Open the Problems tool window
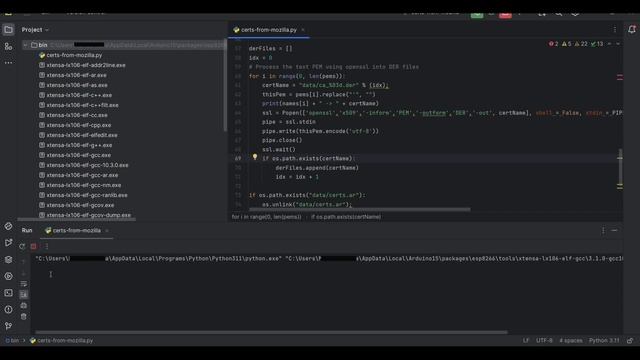Image resolution: width=640 pixels, height=360 pixels. [x=8, y=309]
